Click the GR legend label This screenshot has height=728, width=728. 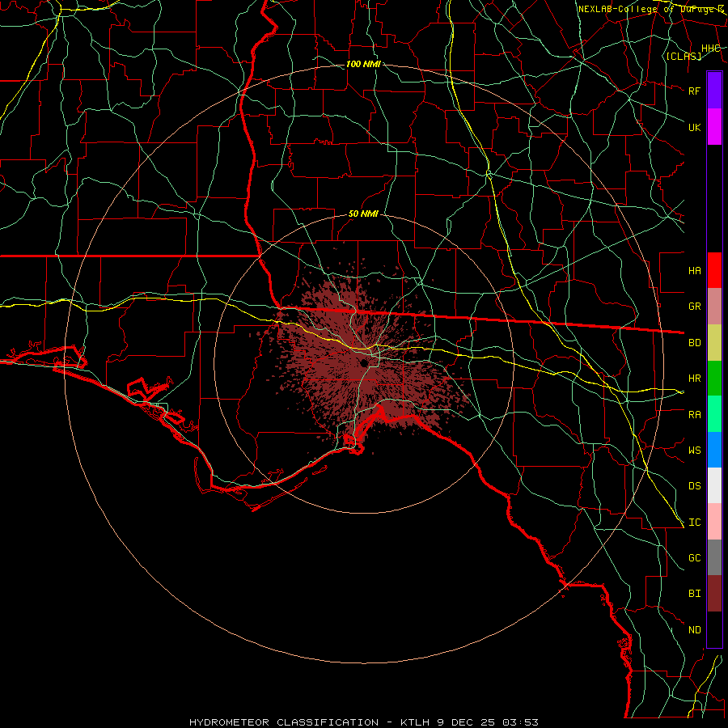[x=694, y=307]
